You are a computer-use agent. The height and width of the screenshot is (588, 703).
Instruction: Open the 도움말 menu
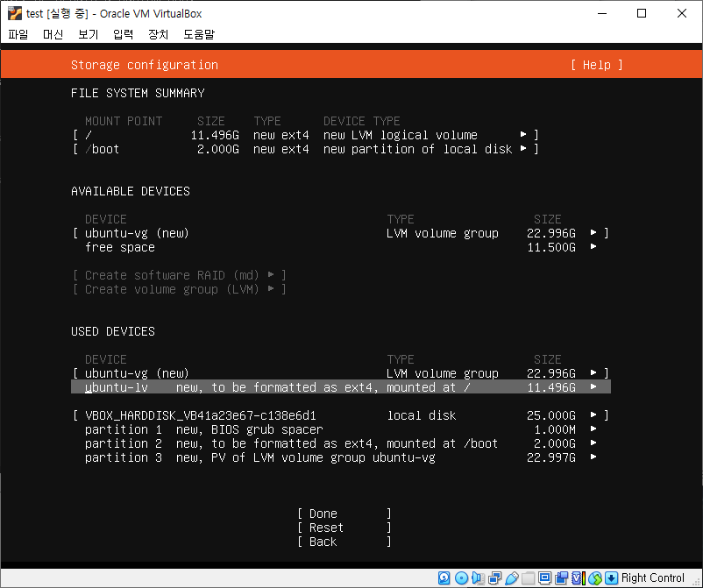(199, 34)
